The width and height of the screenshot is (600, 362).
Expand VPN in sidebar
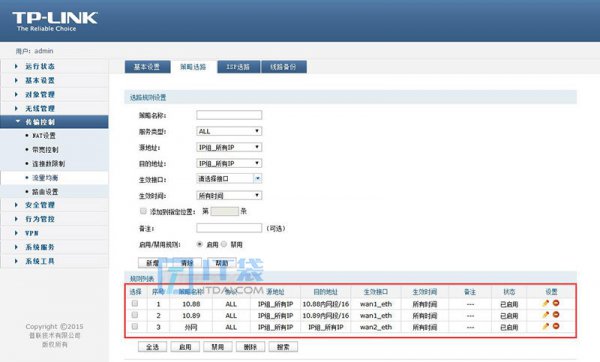31,233
